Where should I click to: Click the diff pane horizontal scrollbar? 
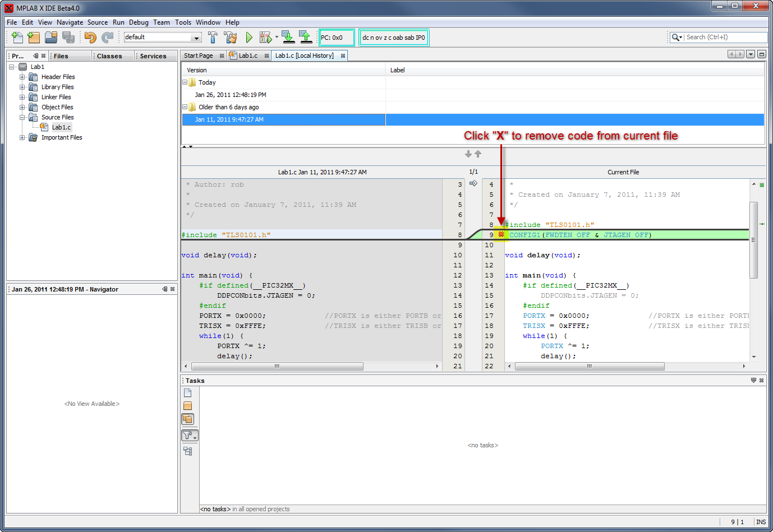[x=277, y=366]
